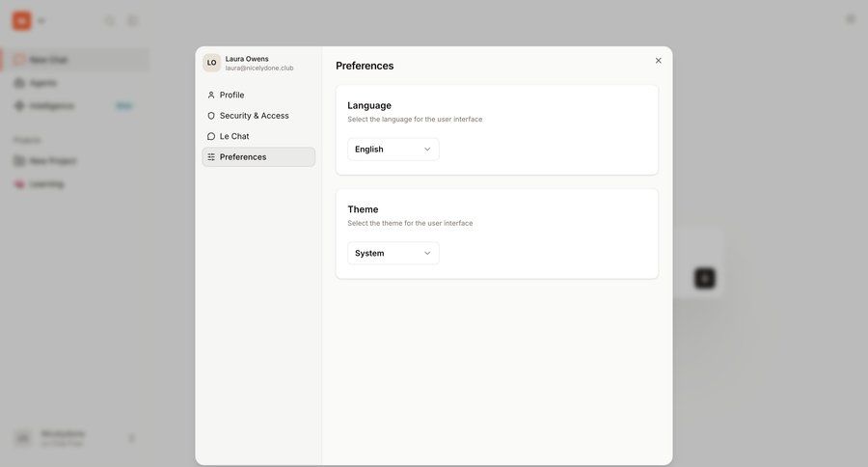868x467 pixels.
Task: Open the English language dropdown
Action: (x=393, y=149)
